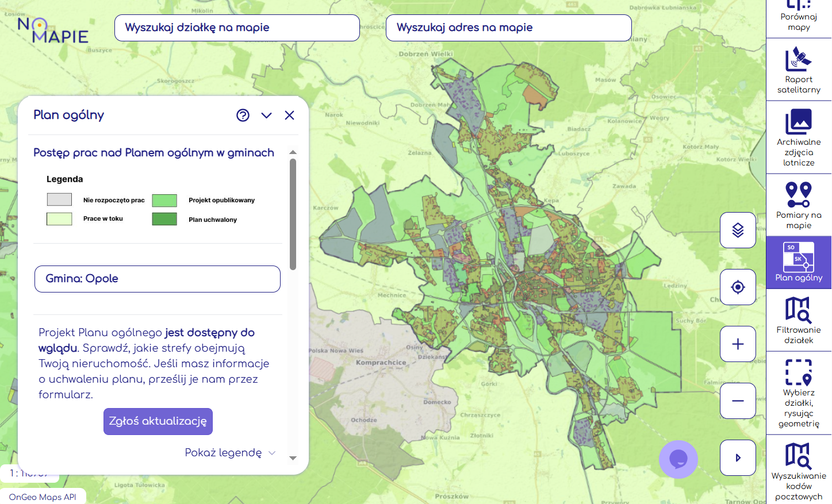Open the chat support bubble
Screen dimensions: 832x504
point(678,459)
